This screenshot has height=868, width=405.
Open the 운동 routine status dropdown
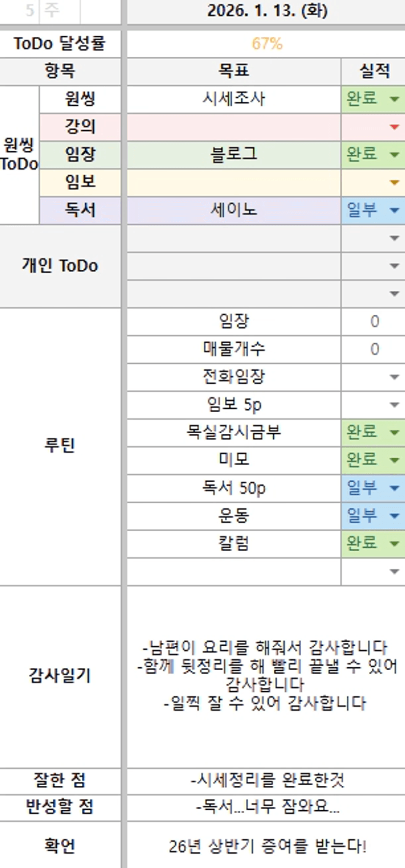coord(394,516)
